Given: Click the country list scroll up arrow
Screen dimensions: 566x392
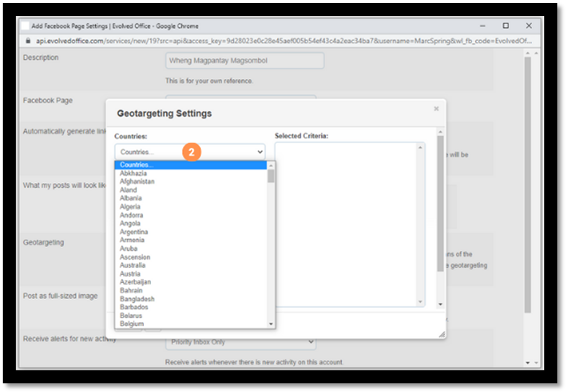Looking at the screenshot, I should point(271,165).
